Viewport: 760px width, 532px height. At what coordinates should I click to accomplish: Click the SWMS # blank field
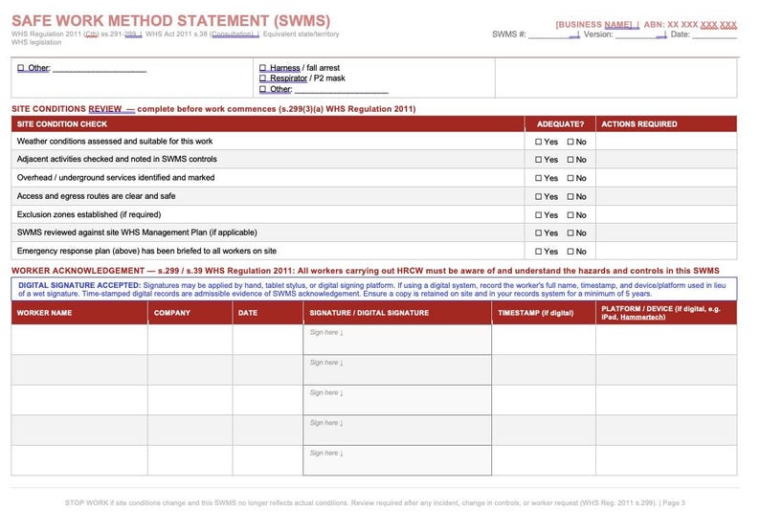coord(553,34)
